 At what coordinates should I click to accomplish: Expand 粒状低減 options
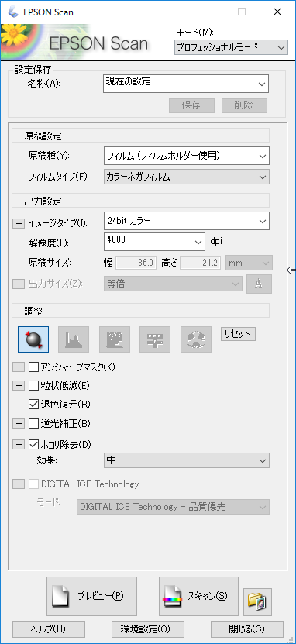(19, 386)
